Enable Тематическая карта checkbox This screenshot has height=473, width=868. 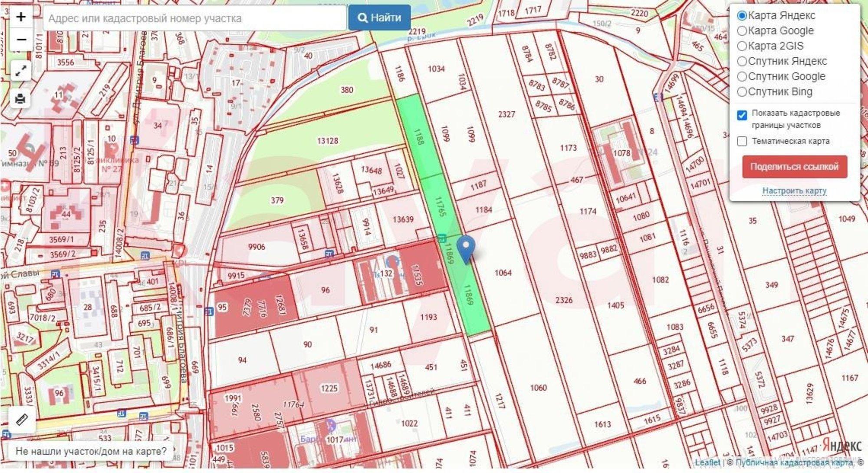(742, 141)
